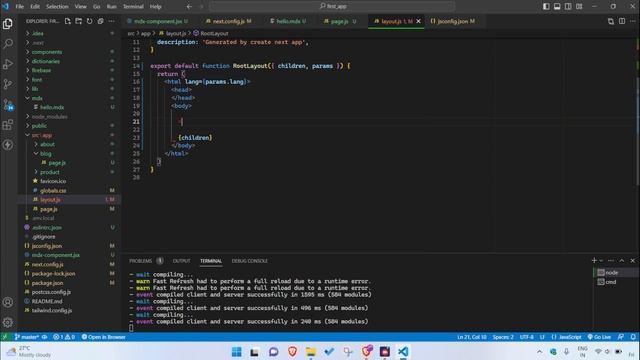640x360 pixels.
Task: Select the node terminal instance
Action: (616, 272)
